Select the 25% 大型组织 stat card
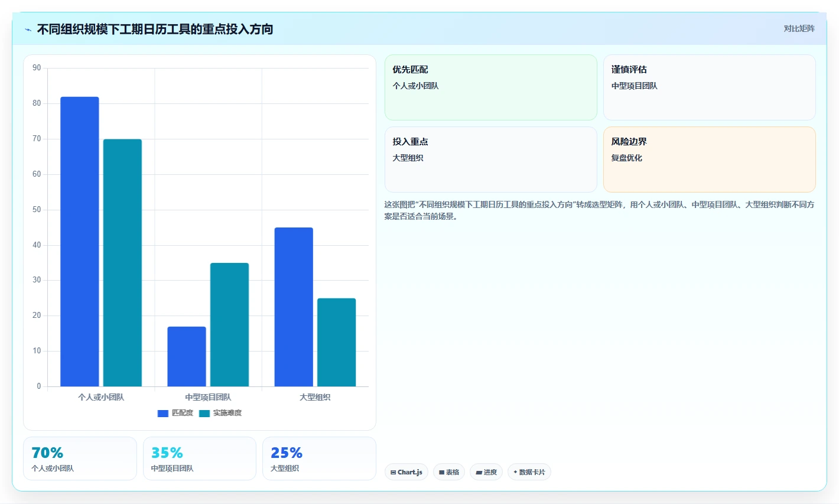The image size is (839, 504). pyautogui.click(x=319, y=459)
